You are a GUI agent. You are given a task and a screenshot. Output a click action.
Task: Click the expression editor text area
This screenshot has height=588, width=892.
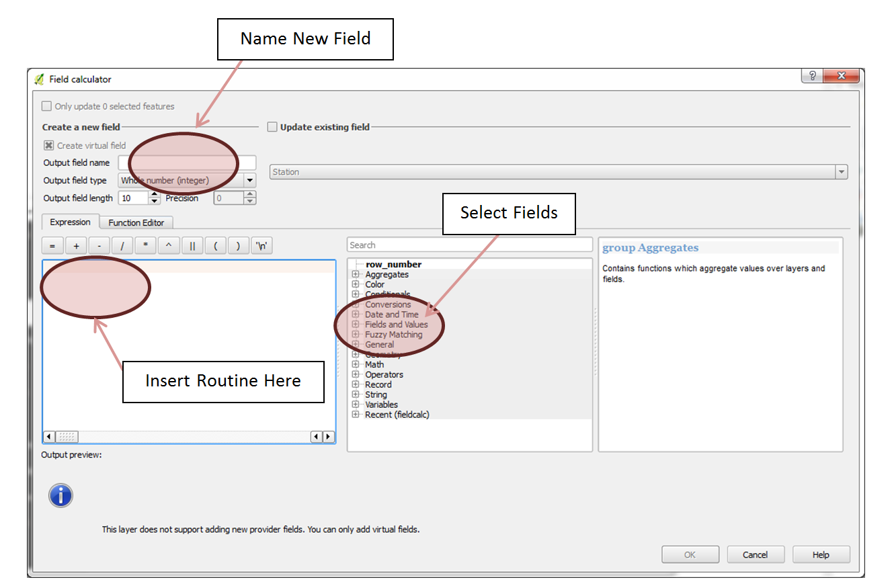(x=189, y=345)
